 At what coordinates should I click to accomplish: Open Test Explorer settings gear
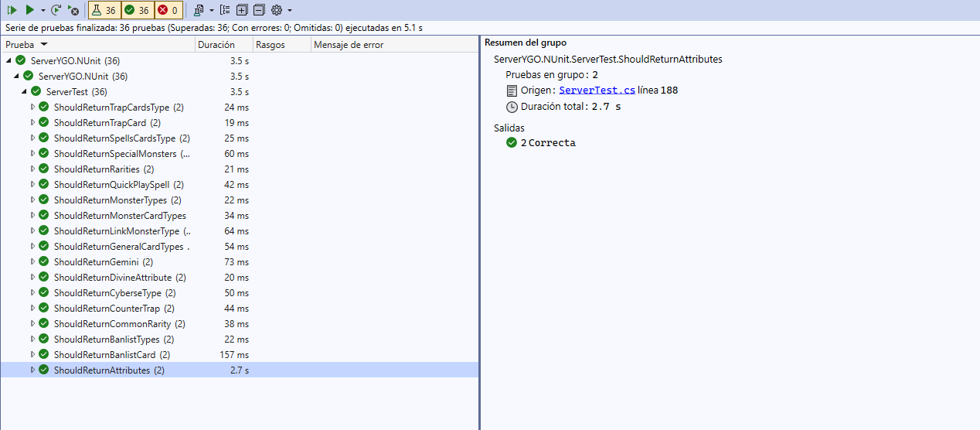point(277,10)
